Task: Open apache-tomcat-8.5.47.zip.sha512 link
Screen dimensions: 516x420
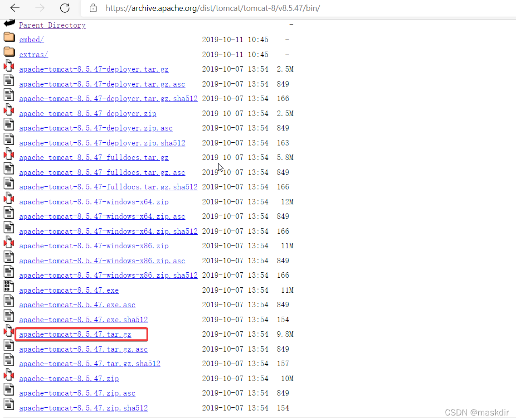Action: pyautogui.click(x=83, y=408)
